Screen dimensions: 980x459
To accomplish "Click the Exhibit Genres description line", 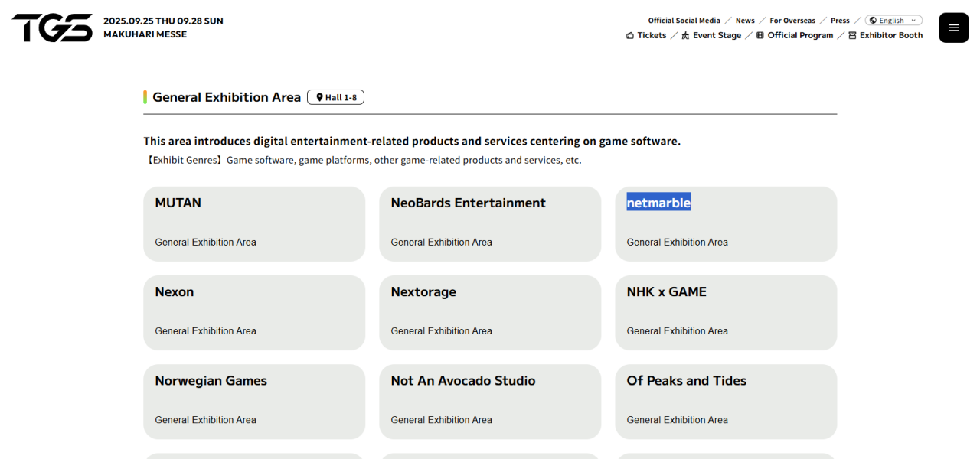I will pos(362,160).
